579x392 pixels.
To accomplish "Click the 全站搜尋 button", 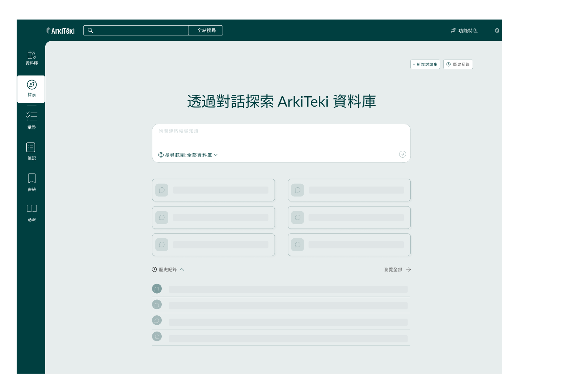I will (206, 30).
